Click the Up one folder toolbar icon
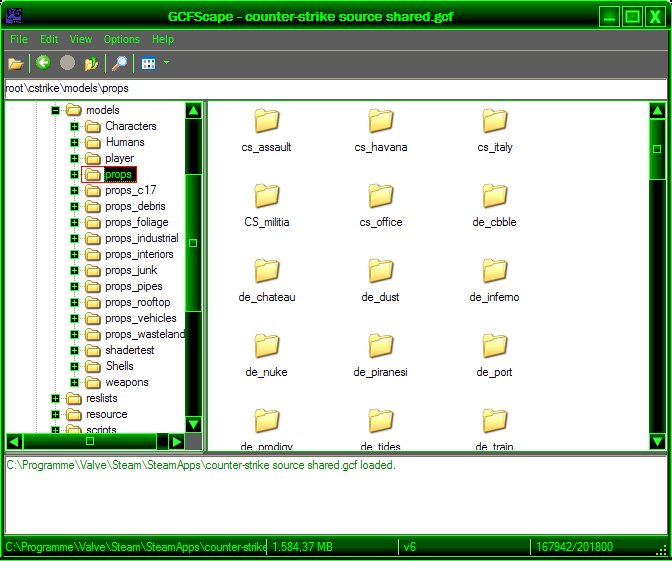Screen dimensions: 672x561 91,64
